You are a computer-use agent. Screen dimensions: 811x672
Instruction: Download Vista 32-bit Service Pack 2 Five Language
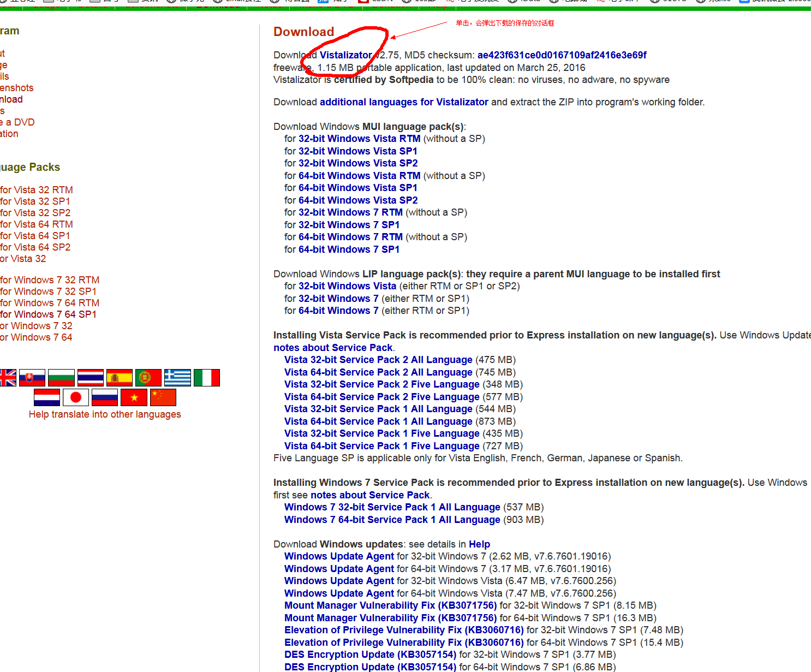(x=382, y=384)
